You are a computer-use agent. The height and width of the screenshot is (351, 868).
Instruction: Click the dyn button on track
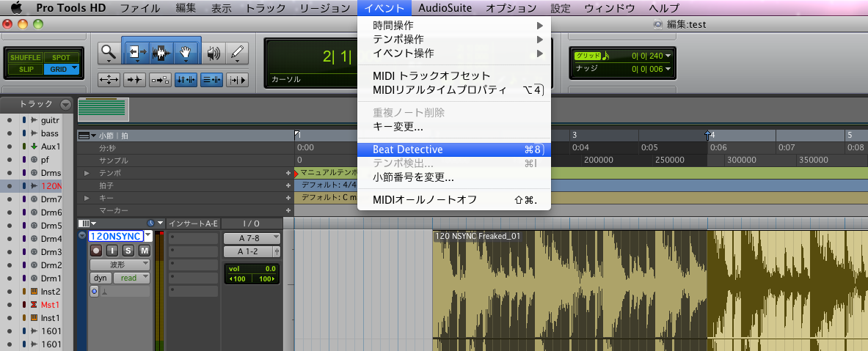pyautogui.click(x=101, y=278)
